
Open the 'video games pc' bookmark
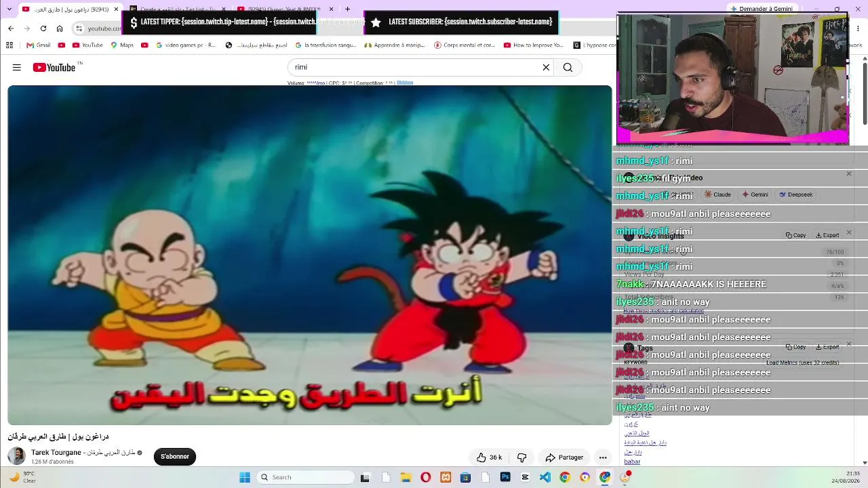coord(185,45)
